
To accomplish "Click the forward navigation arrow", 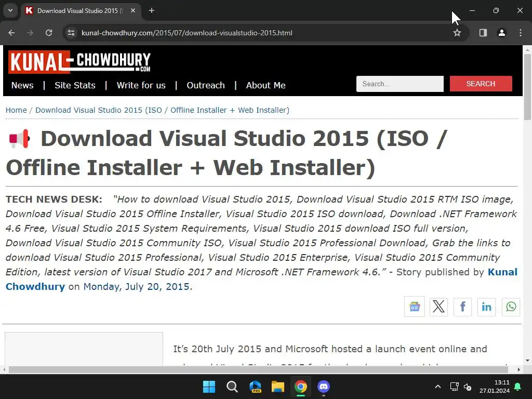I will click(x=30, y=33).
